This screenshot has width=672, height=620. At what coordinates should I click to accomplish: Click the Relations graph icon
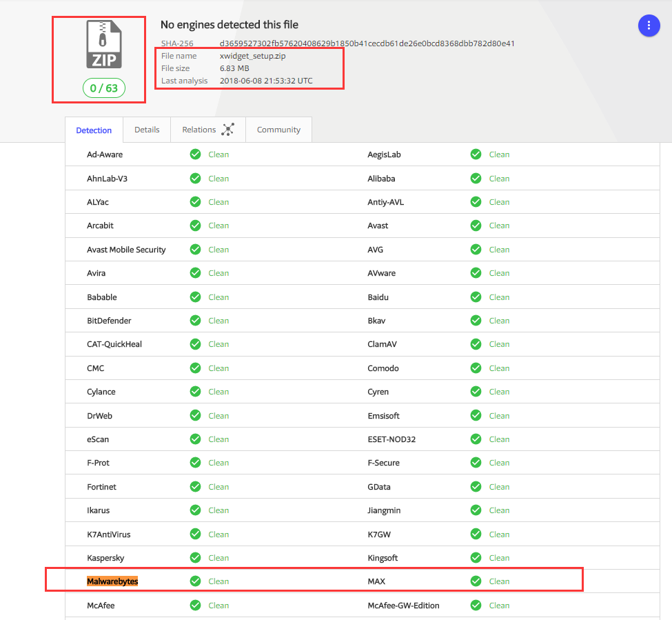tap(227, 130)
